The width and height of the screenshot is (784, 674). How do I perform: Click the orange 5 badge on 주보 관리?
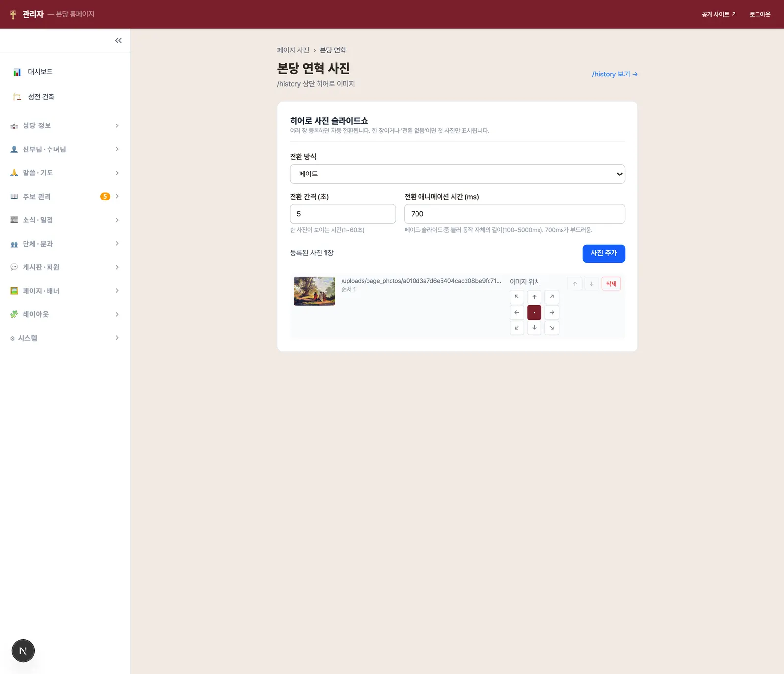coord(105,197)
